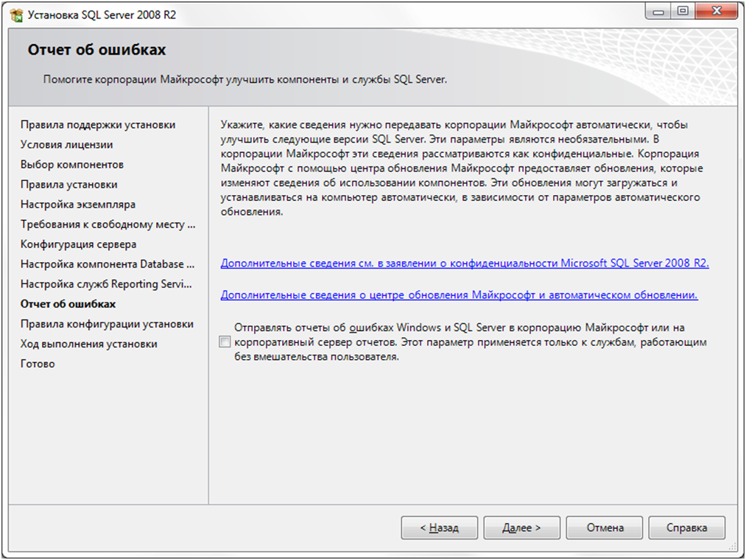Open help via the Справка button
This screenshot has width=746, height=560.
[686, 528]
